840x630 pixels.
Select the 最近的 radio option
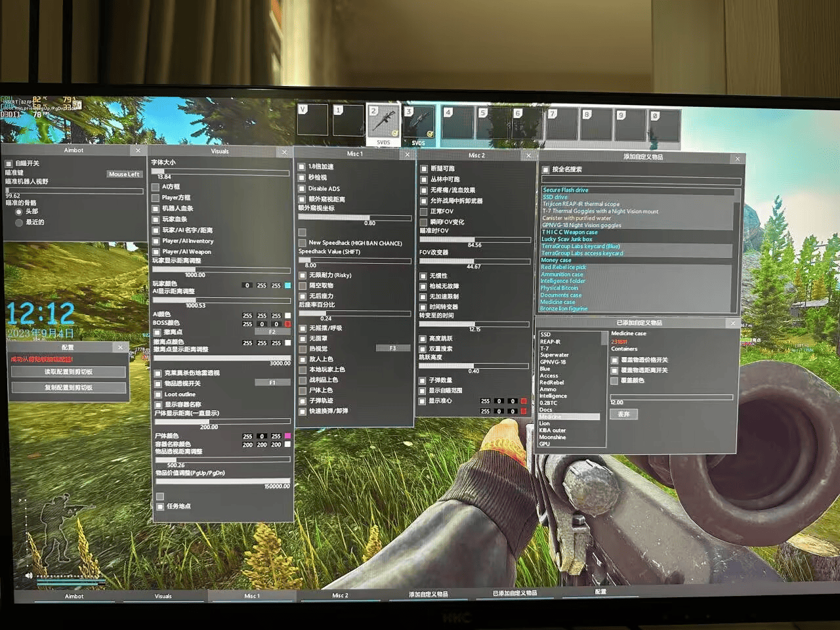click(x=19, y=222)
